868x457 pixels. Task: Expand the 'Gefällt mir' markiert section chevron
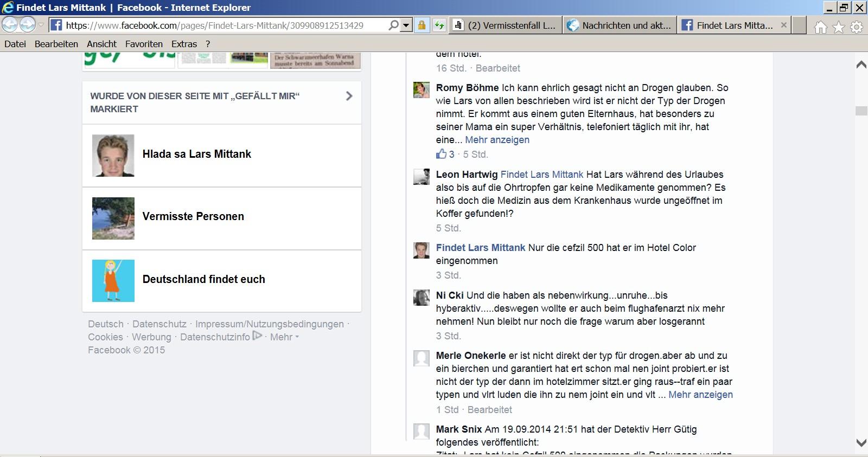349,96
